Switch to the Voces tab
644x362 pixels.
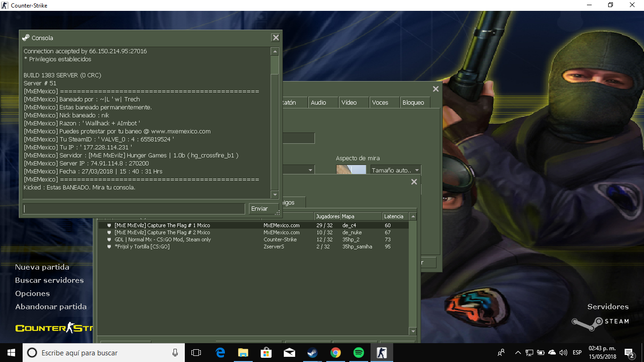pos(385,102)
